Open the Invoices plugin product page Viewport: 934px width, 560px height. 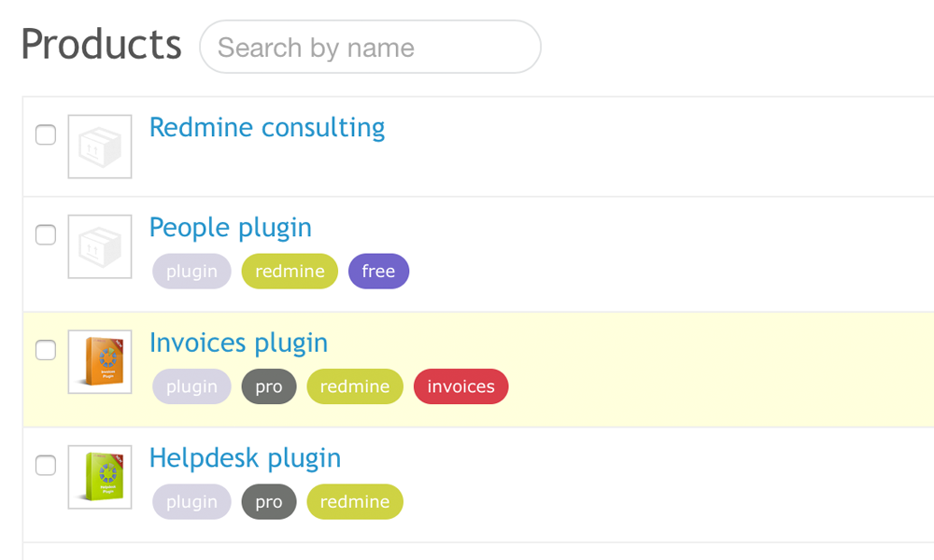(x=239, y=343)
